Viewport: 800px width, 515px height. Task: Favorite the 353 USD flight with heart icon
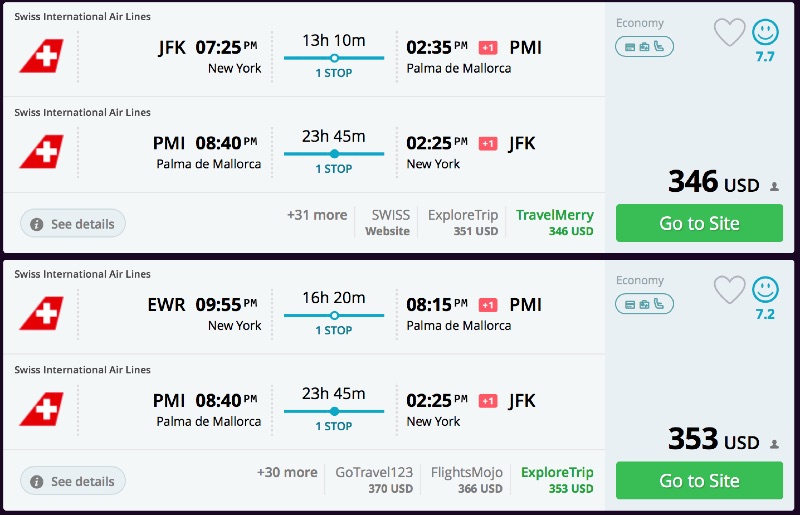(x=729, y=289)
